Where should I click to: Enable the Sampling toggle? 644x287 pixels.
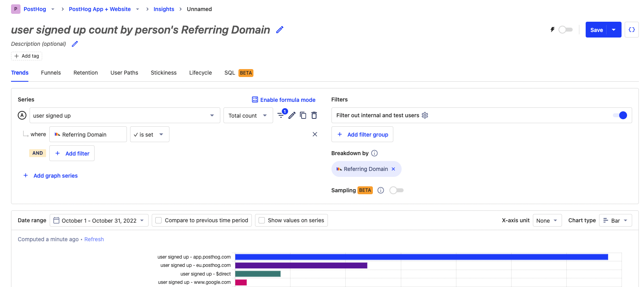[396, 190]
